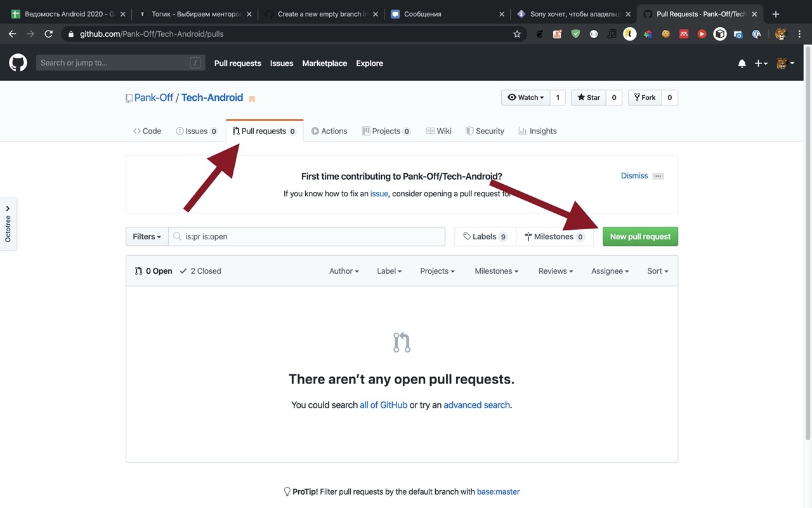Click the tag icon on Labels button
The width and height of the screenshot is (812, 508).
[x=467, y=236]
